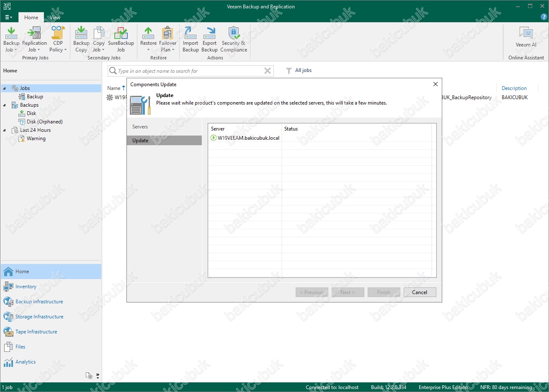Viewport: 549px width, 392px height.
Task: Open the Replication Job ribbon button
Action: (x=34, y=40)
